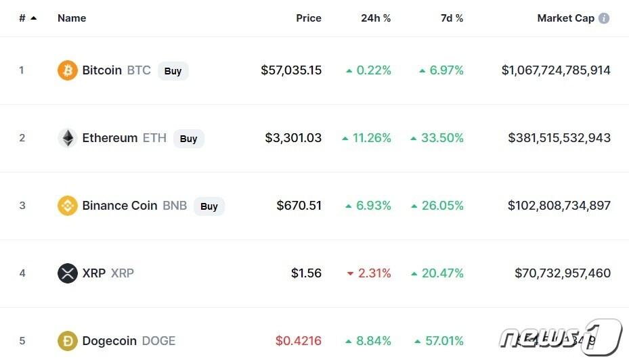Image resolution: width=629 pixels, height=364 pixels.
Task: Click Bitcoin market cap value
Action: [556, 70]
